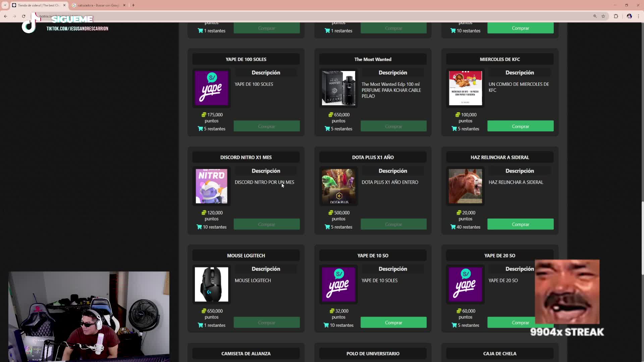Click the neighing horse image
The width and height of the screenshot is (644, 362).
(465, 186)
